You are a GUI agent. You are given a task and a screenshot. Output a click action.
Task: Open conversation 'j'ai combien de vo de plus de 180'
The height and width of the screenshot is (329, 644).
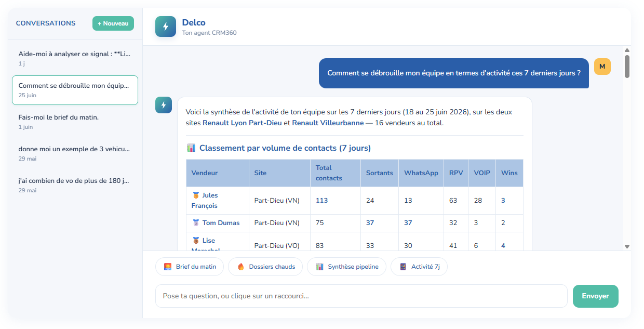pyautogui.click(x=75, y=185)
